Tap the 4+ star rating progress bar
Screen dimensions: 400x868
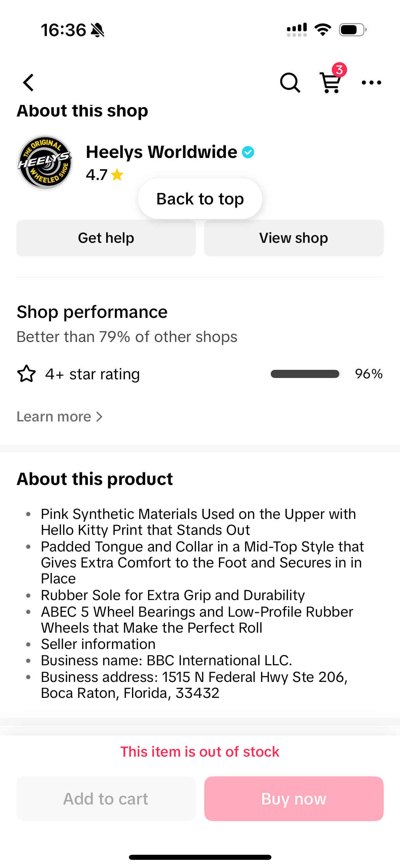pyautogui.click(x=305, y=374)
